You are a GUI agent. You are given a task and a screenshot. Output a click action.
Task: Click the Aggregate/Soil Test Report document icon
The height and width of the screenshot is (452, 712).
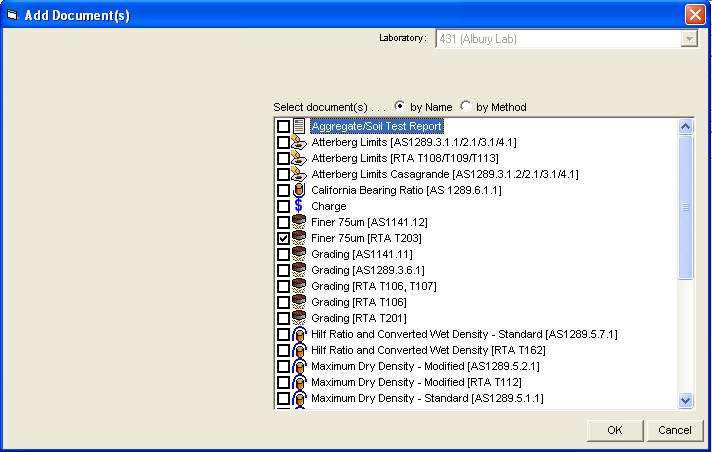299,127
